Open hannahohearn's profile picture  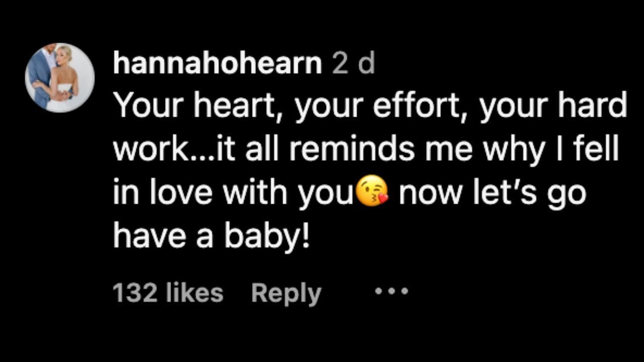point(60,77)
